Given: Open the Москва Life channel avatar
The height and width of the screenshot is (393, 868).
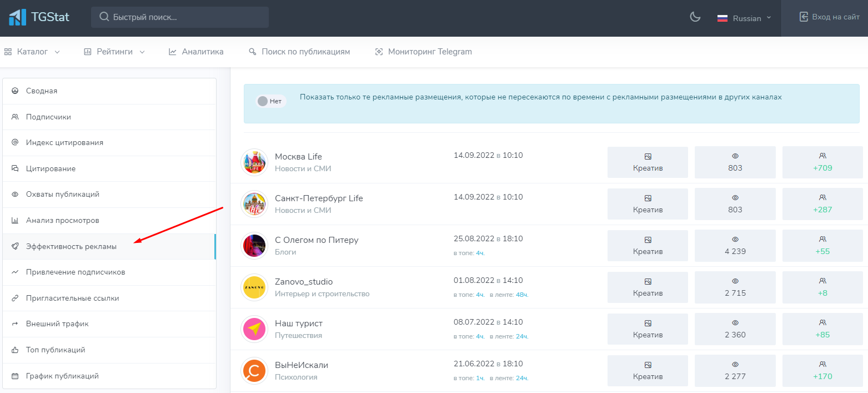Looking at the screenshot, I should (254, 162).
